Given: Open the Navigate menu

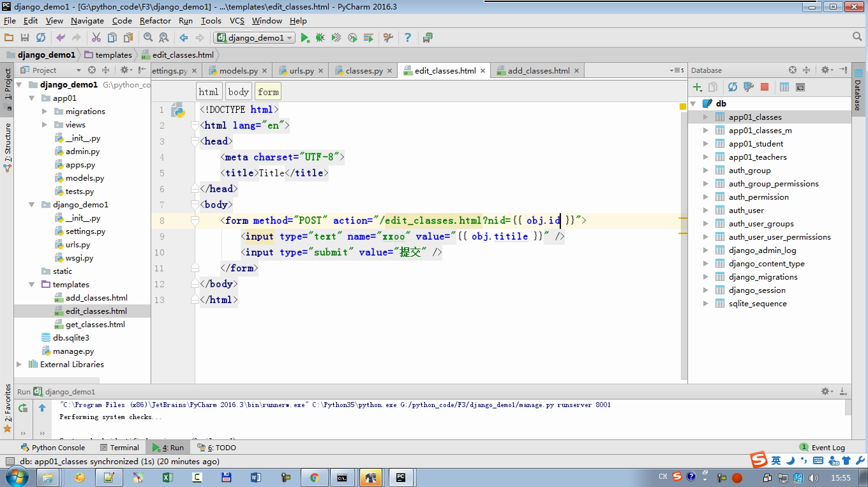Looking at the screenshot, I should pos(87,21).
